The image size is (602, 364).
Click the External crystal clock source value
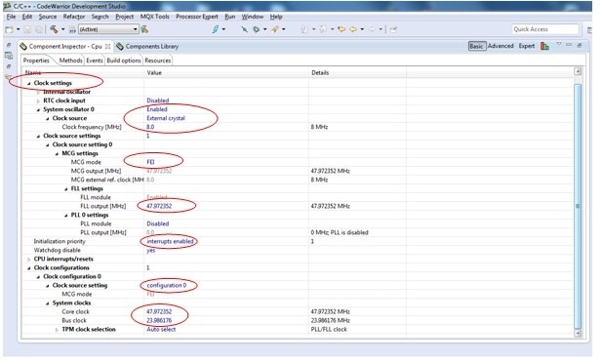coord(166,118)
